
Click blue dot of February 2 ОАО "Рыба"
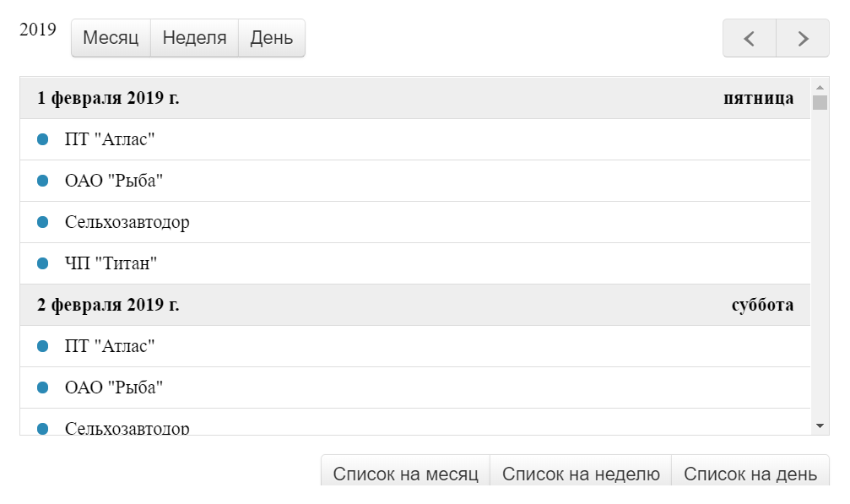42,387
